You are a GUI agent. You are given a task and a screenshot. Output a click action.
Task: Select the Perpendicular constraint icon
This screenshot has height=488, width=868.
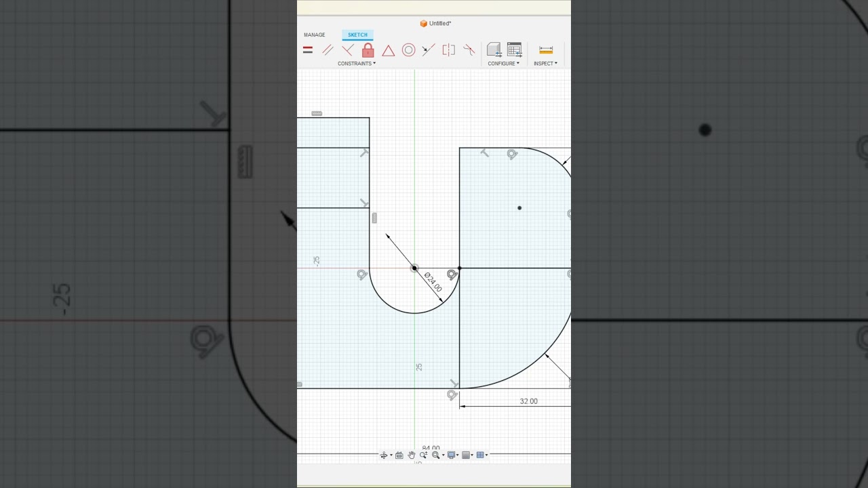click(348, 50)
